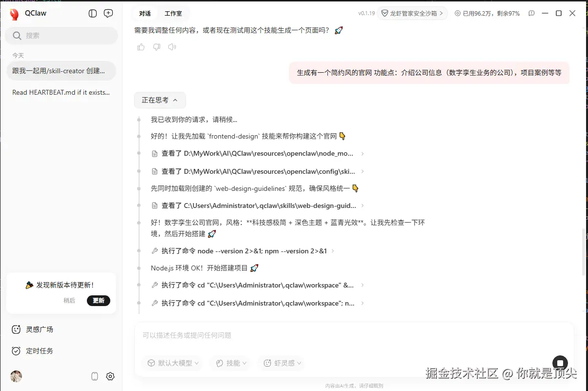Open settings with the gear icon
The width and height of the screenshot is (588, 391).
[110, 376]
